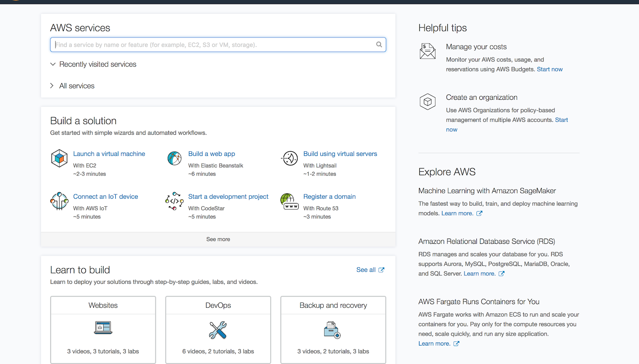Click the 'With Elastic Beanstalk' subtitle text
This screenshot has height=364, width=639.
[x=216, y=165]
